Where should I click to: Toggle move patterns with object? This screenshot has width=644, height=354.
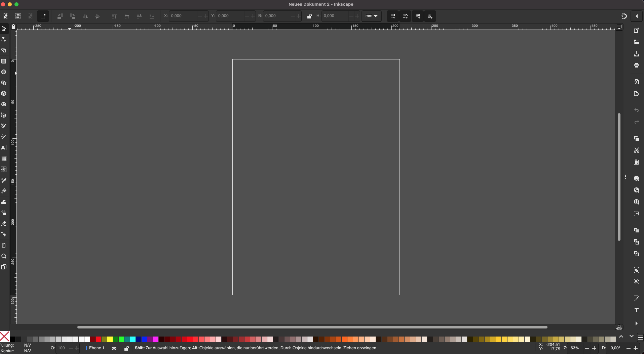click(430, 16)
